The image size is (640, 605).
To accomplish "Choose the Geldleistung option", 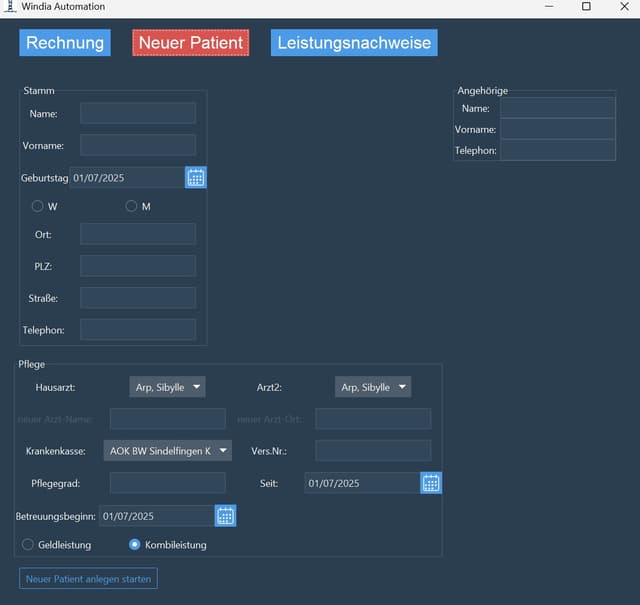I will [28, 545].
